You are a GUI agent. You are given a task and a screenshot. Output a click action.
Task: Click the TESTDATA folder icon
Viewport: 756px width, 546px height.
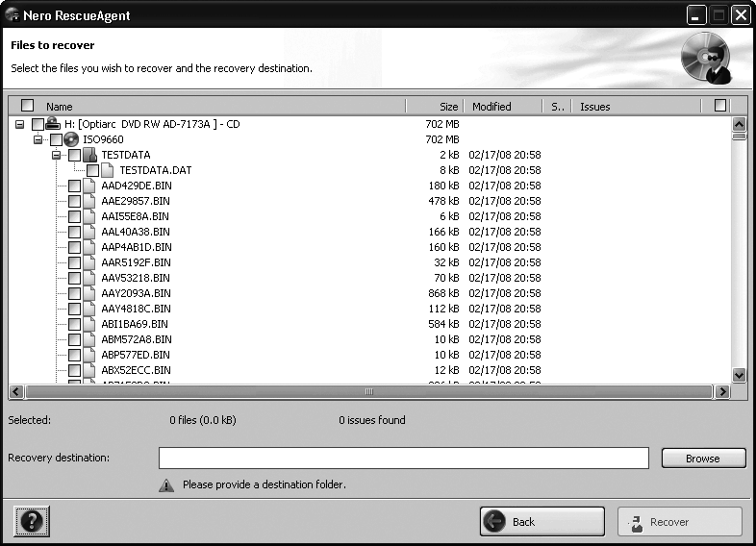89,155
